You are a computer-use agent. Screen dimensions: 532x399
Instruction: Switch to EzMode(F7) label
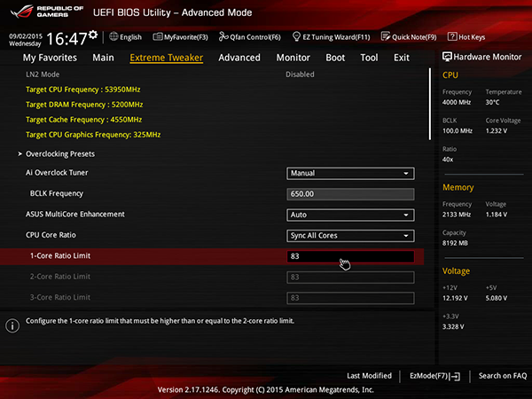(x=429, y=376)
